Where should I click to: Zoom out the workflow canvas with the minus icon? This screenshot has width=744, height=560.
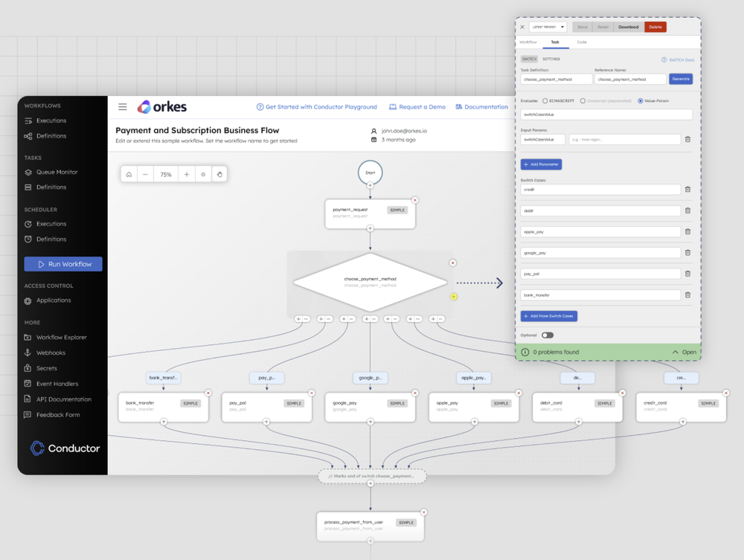click(x=145, y=175)
